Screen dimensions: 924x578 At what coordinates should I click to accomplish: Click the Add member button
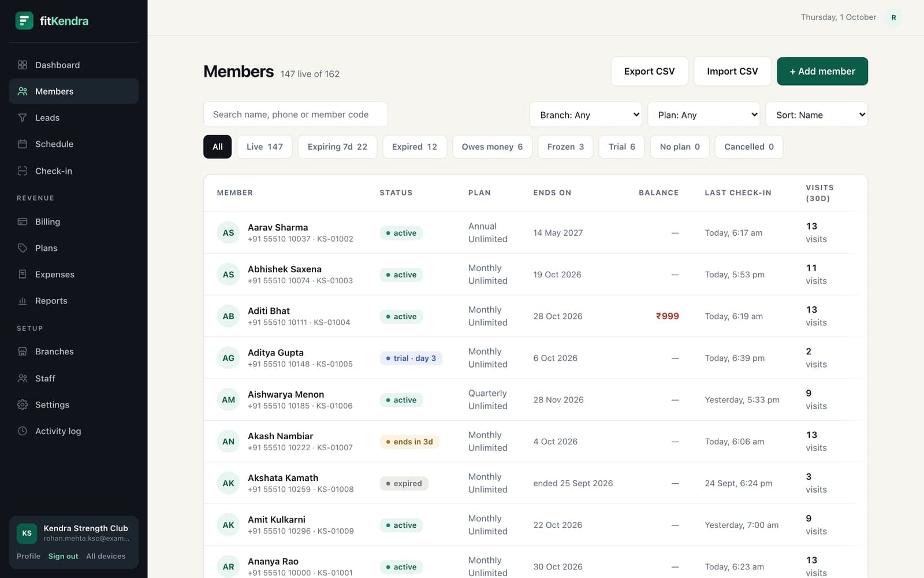(822, 71)
